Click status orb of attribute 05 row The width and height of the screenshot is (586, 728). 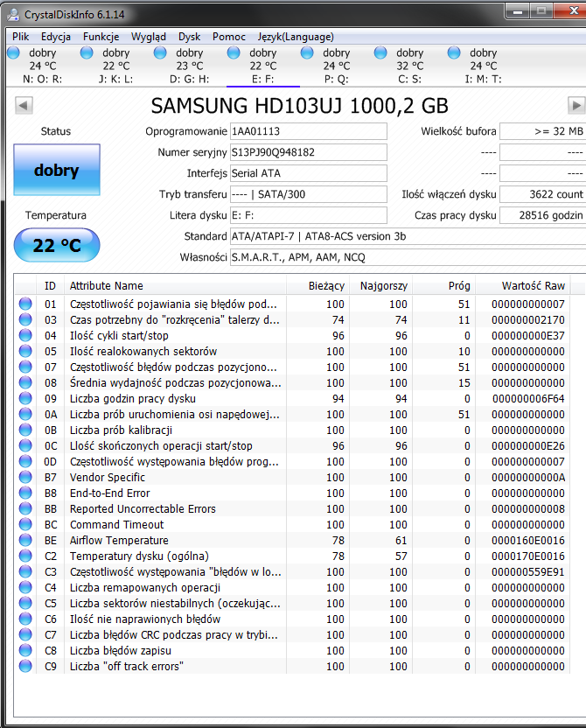point(25,351)
